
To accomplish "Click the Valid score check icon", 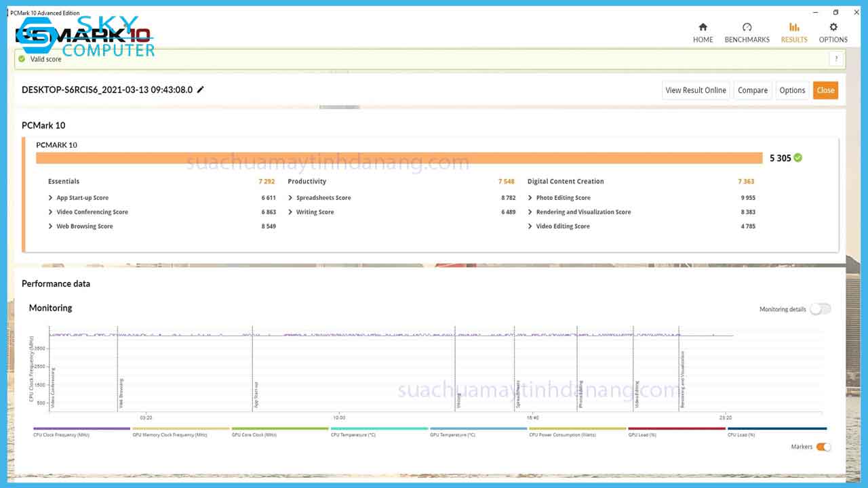I will [x=22, y=59].
